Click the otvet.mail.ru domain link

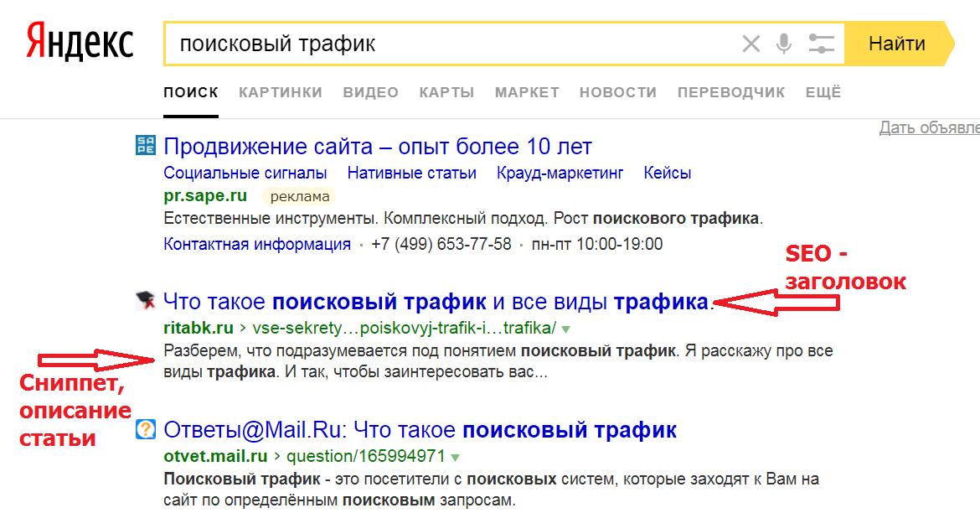click(215, 456)
